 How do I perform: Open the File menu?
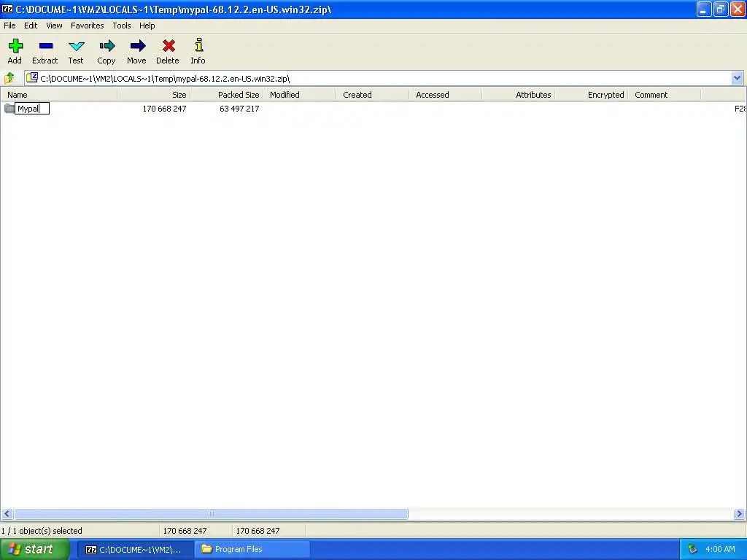point(9,26)
